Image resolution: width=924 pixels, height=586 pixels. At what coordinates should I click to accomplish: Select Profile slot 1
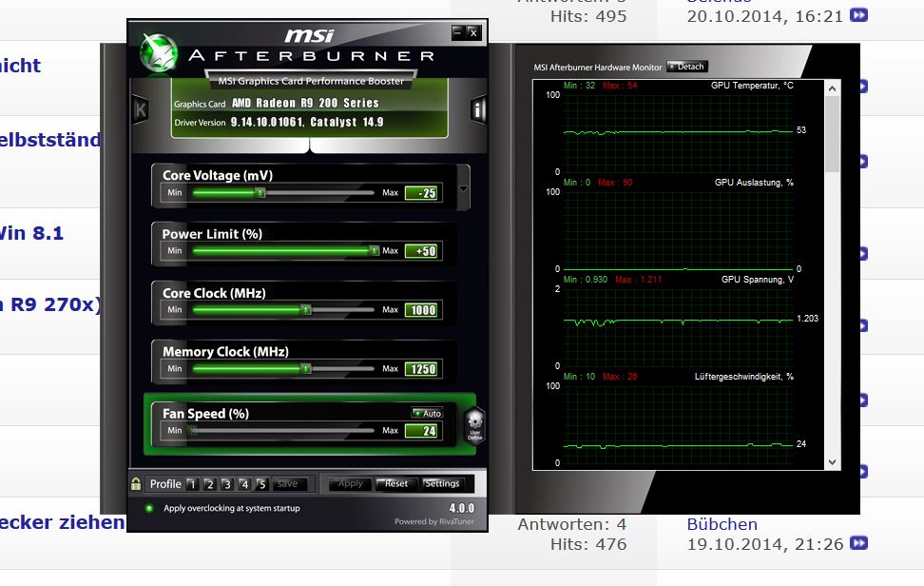pyautogui.click(x=191, y=484)
